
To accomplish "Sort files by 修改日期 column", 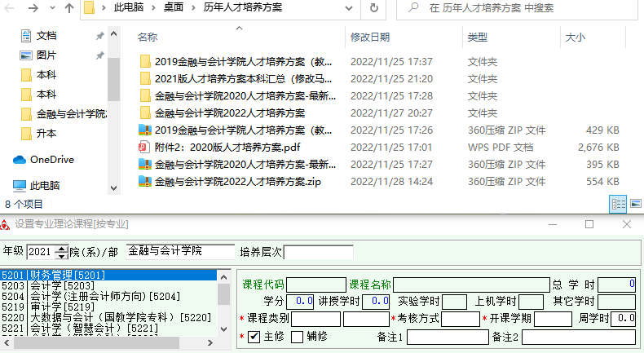I will click(369, 38).
